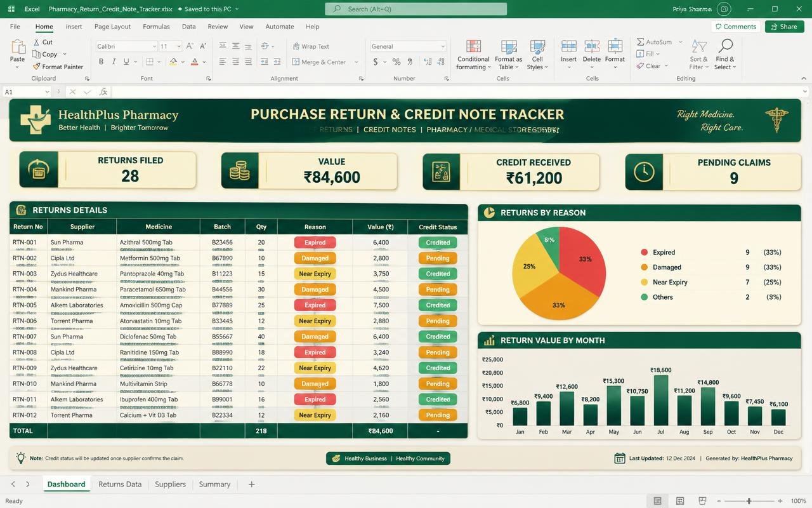The image size is (812, 508).
Task: Click the AutoSum sigma icon
Action: pos(641,42)
